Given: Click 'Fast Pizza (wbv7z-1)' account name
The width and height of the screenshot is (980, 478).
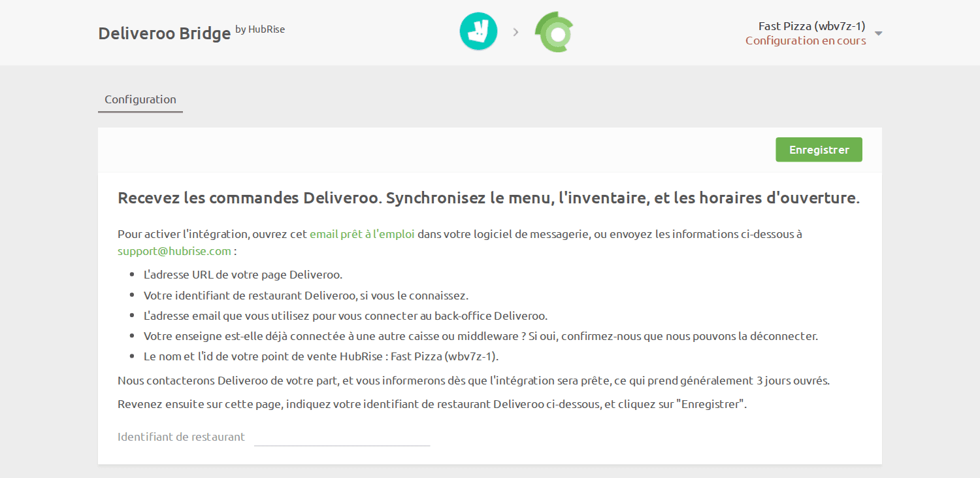Looking at the screenshot, I should click(811, 26).
